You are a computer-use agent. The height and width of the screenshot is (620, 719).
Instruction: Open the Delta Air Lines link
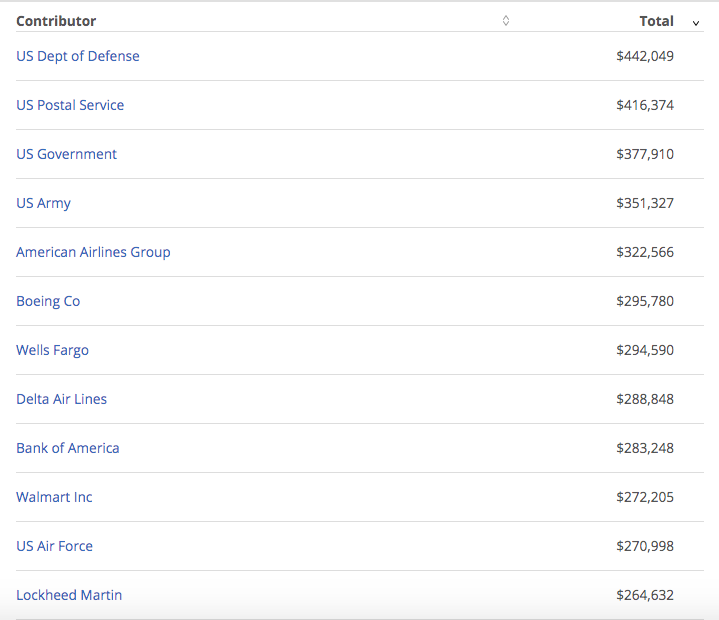tap(61, 399)
